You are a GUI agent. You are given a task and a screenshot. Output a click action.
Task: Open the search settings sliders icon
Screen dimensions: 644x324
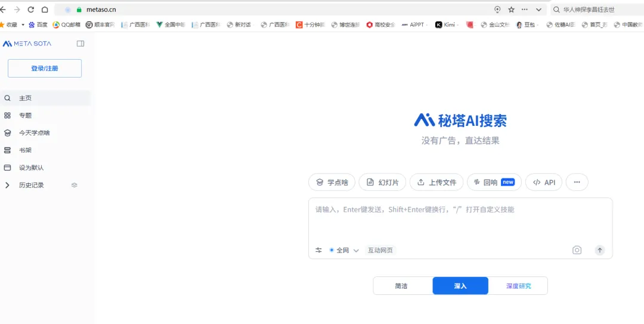[318, 250]
